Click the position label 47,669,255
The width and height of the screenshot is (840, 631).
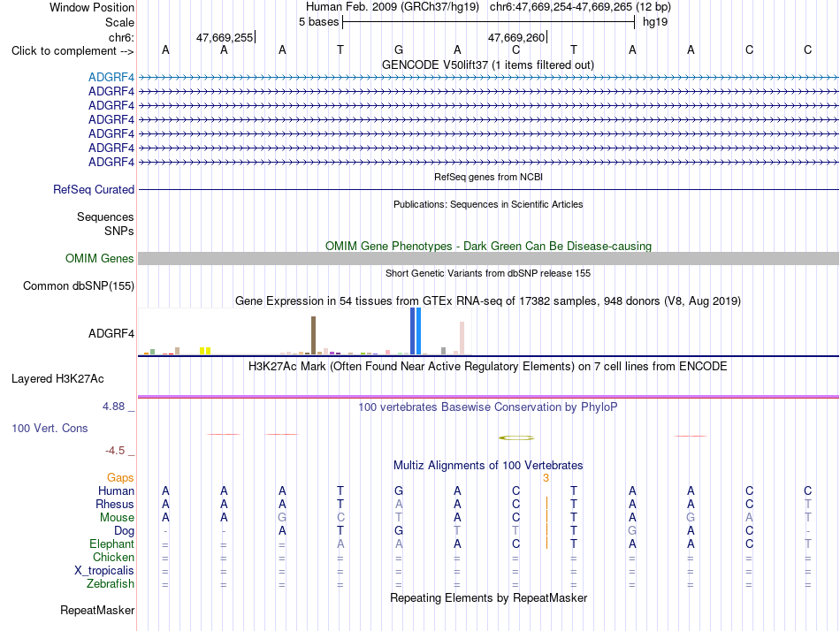[225, 37]
